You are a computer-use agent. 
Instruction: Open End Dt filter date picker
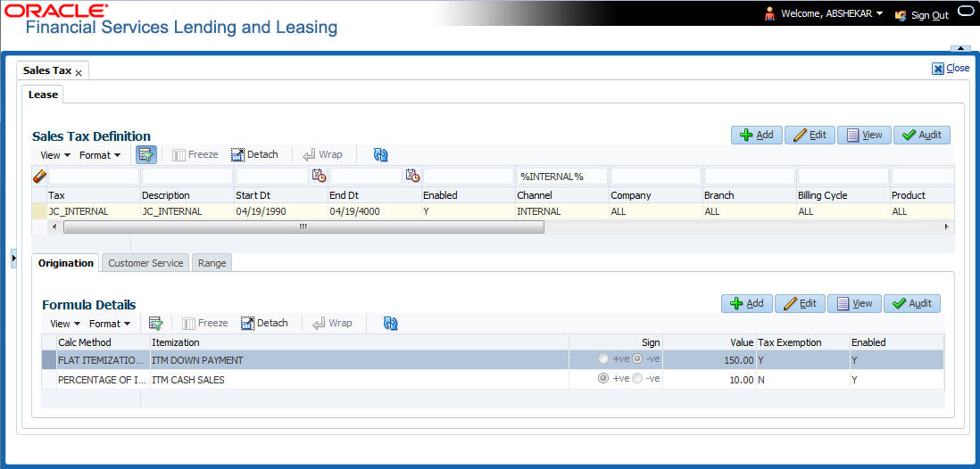[x=412, y=176]
